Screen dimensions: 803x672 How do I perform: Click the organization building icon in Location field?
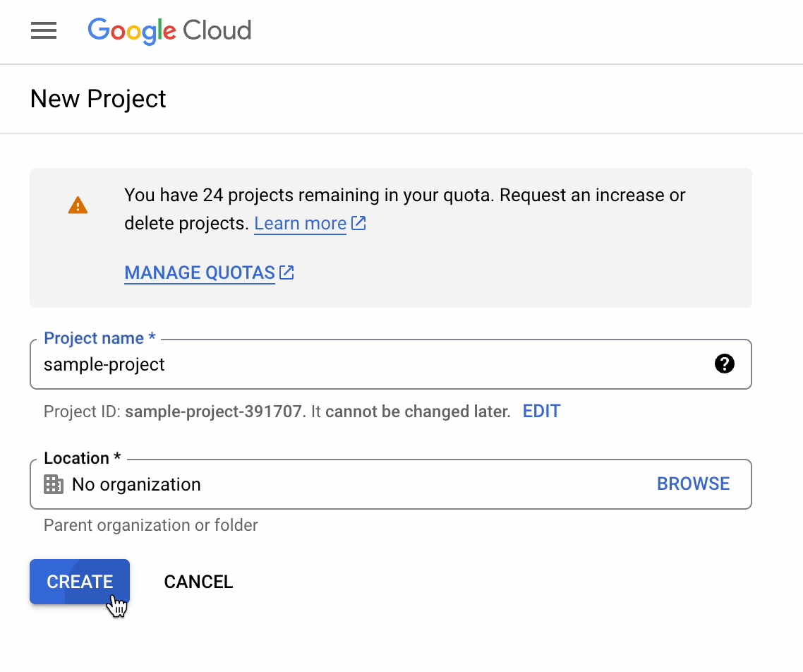tap(53, 484)
